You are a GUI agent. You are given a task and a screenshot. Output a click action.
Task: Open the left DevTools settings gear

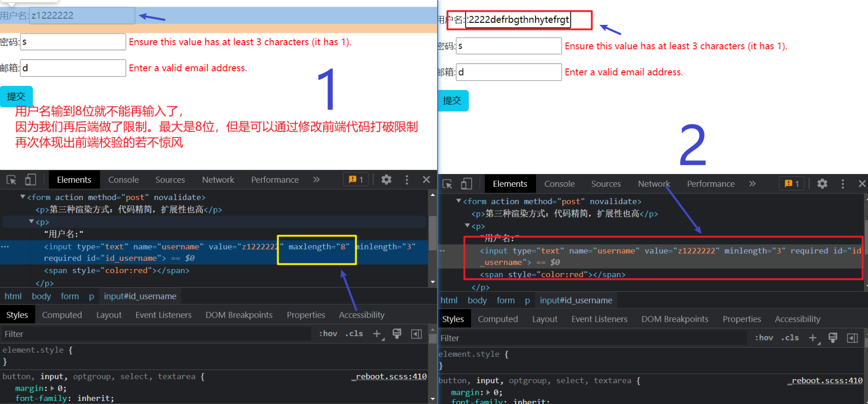pos(386,180)
